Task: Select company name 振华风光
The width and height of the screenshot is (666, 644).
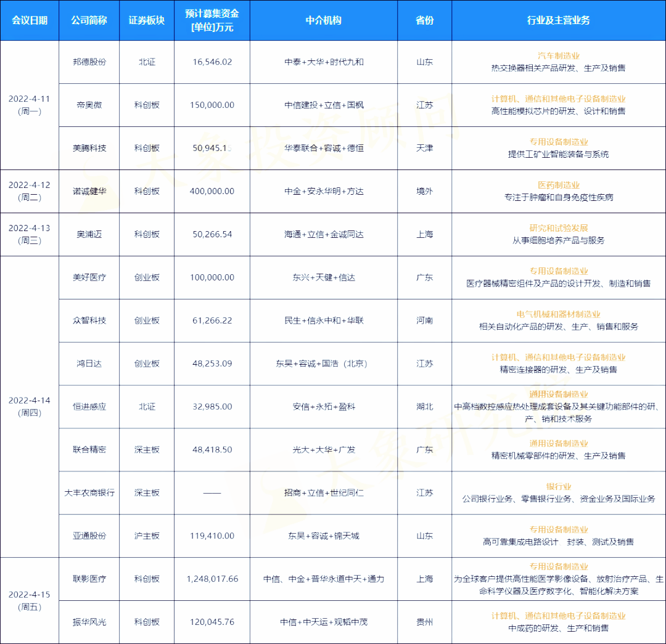Action: click(x=89, y=622)
